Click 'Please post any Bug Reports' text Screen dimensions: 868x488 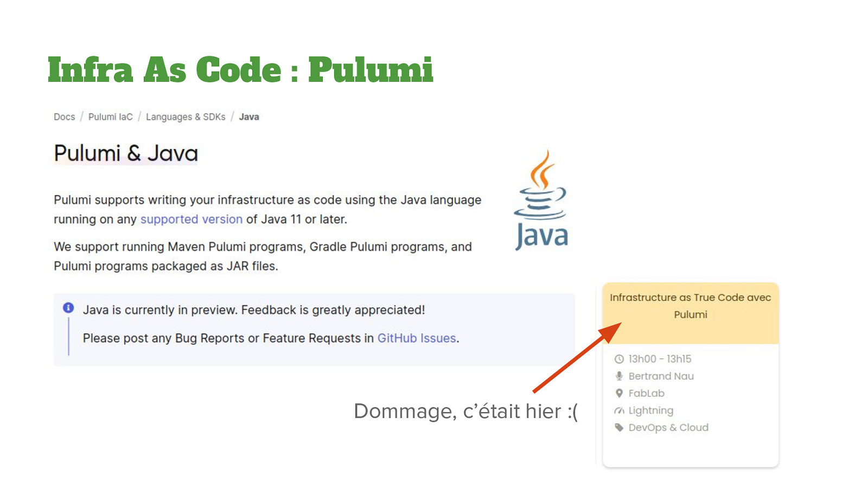pos(271,338)
